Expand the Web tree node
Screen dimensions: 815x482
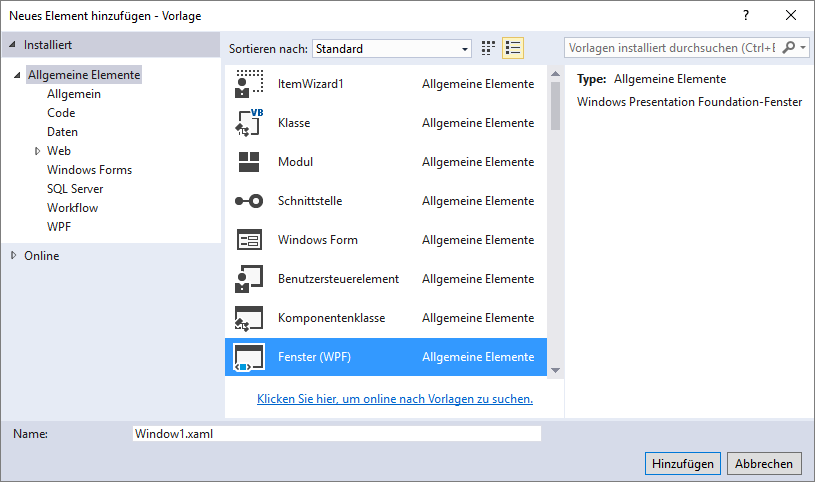38,151
